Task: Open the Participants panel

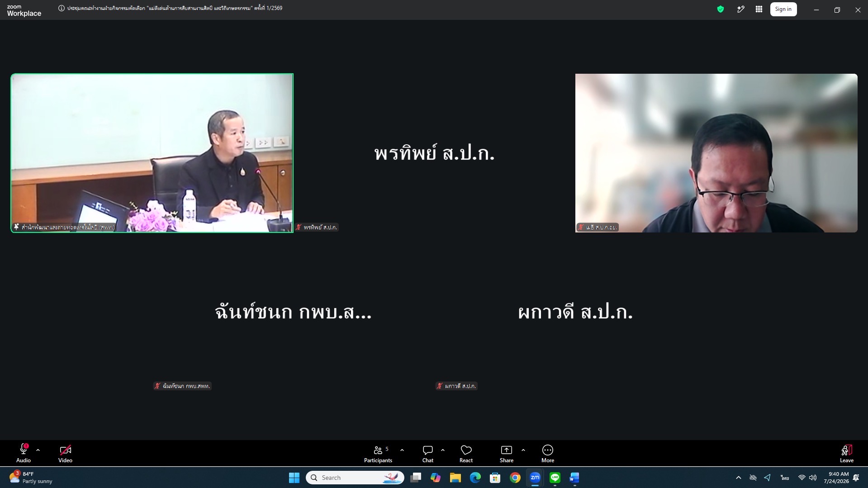Action: tap(378, 454)
